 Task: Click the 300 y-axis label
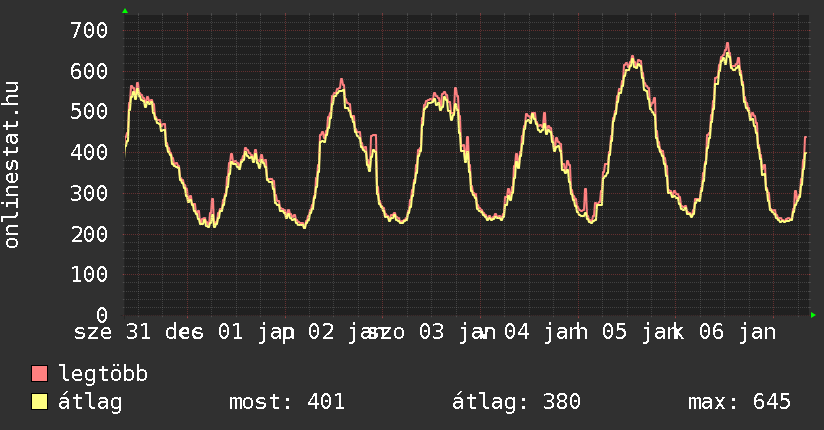[89, 192]
